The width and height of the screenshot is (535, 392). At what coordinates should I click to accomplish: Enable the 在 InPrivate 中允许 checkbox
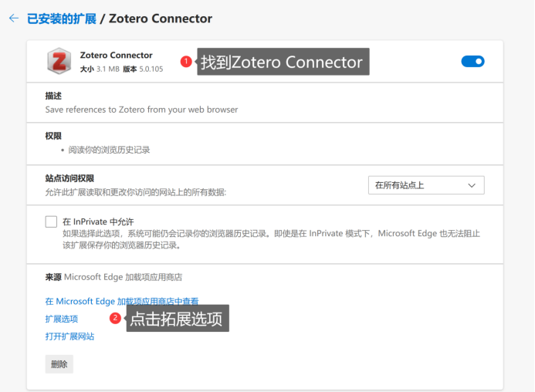tap(51, 221)
